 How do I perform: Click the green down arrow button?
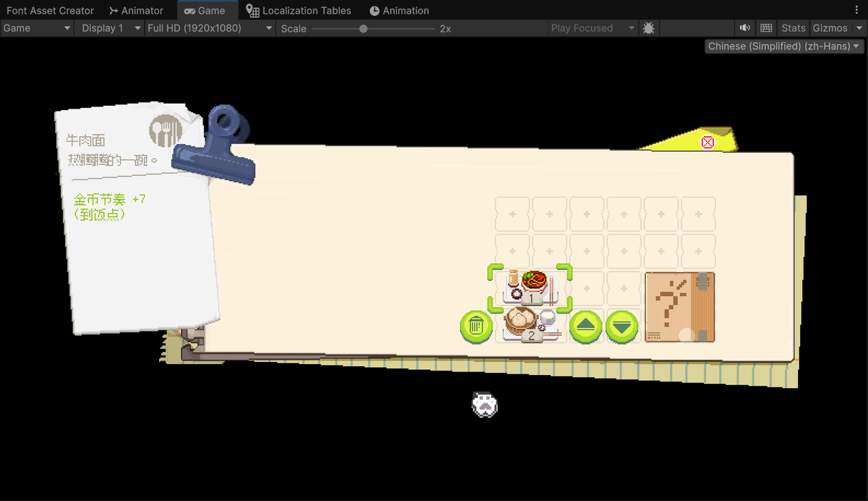(x=622, y=327)
